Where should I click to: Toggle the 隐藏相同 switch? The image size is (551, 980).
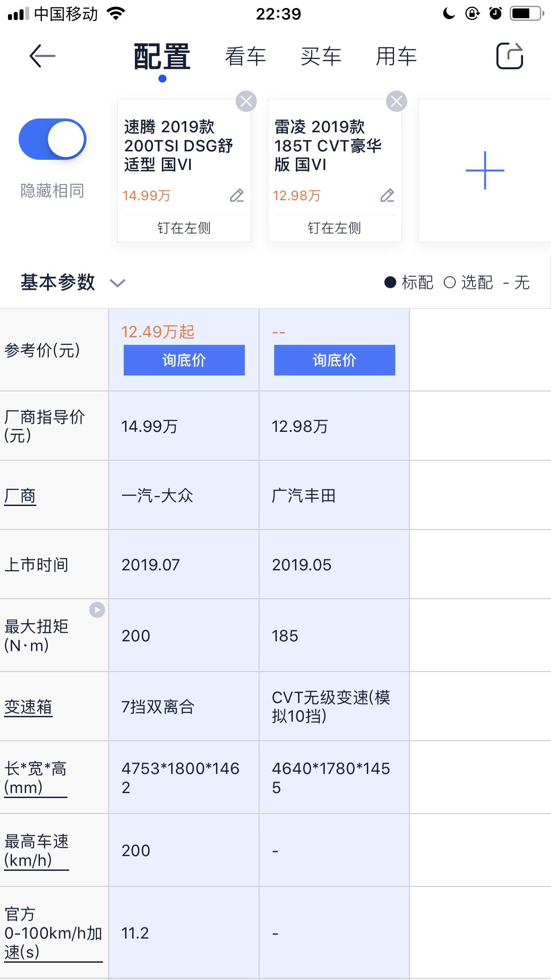(52, 139)
